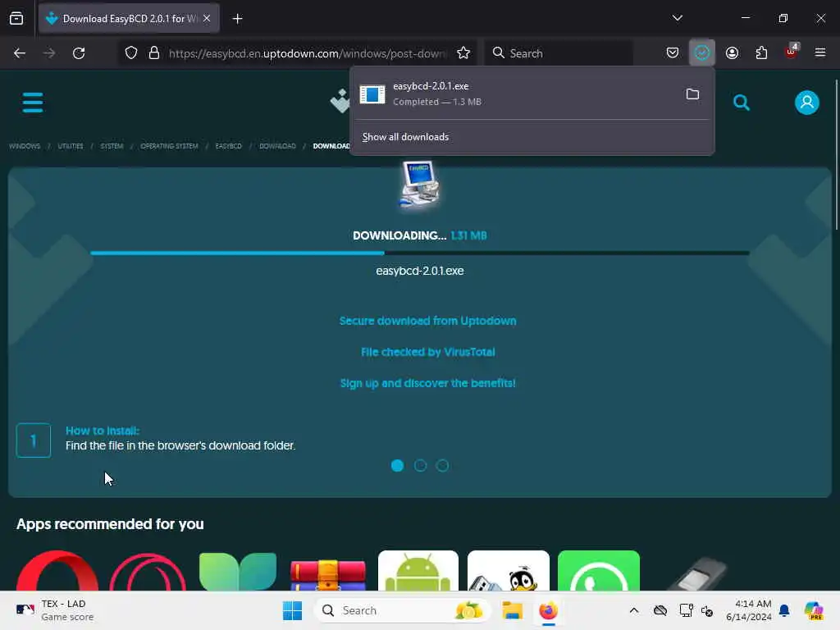Open Secure download from Uptodown link
840x630 pixels.
pyautogui.click(x=427, y=321)
